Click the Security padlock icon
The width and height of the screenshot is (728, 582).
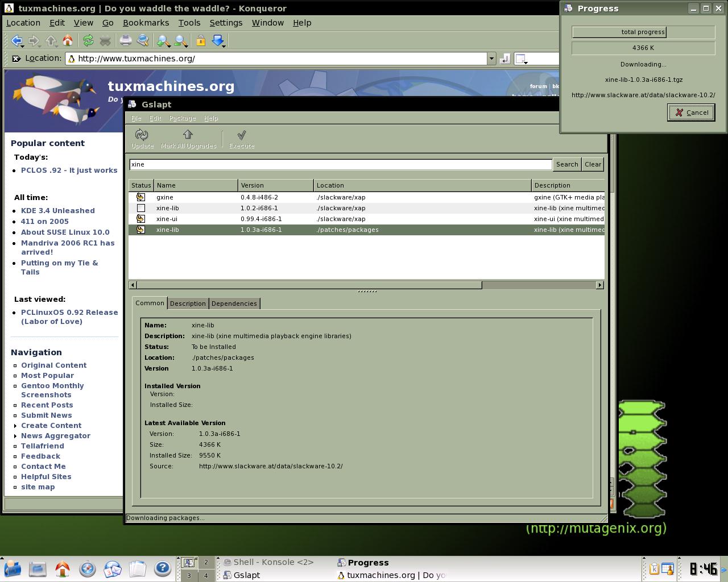[201, 40]
